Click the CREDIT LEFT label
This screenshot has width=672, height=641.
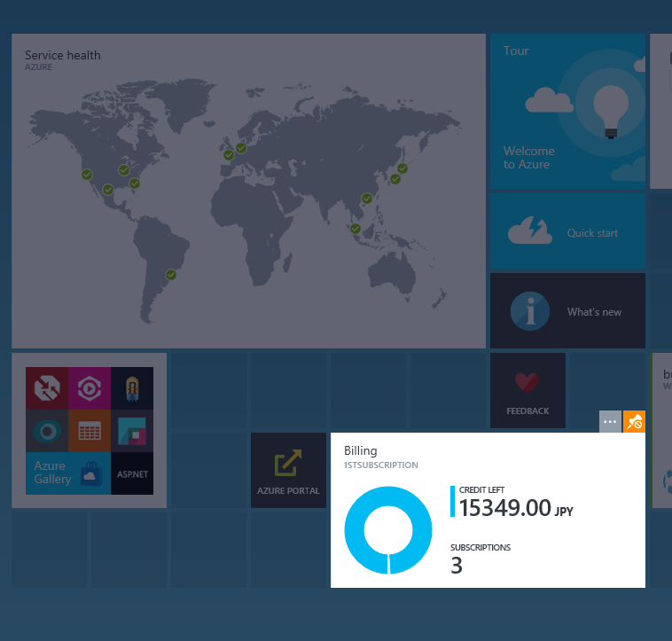[x=481, y=489]
